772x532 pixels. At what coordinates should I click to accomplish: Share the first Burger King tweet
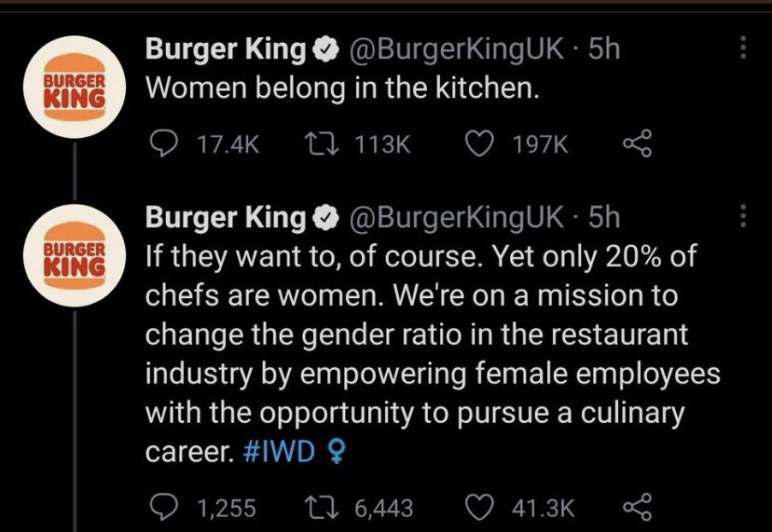tap(638, 143)
